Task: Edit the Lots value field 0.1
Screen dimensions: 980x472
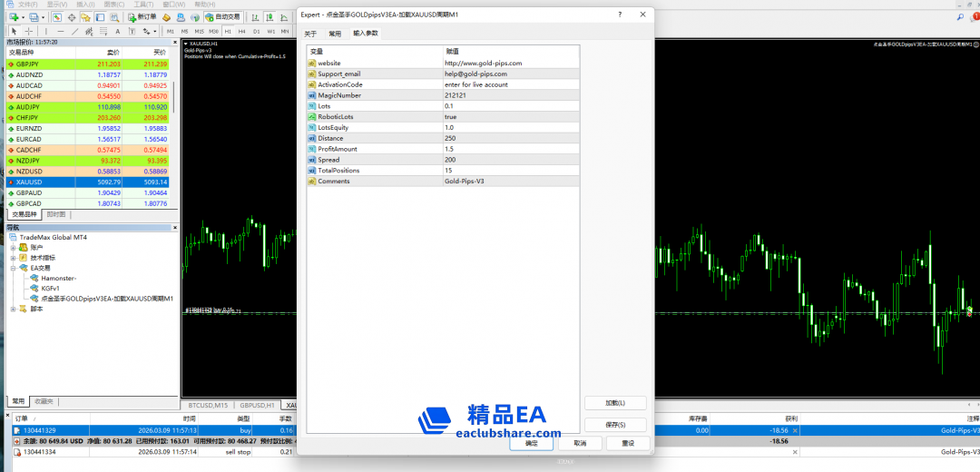Action: point(508,106)
